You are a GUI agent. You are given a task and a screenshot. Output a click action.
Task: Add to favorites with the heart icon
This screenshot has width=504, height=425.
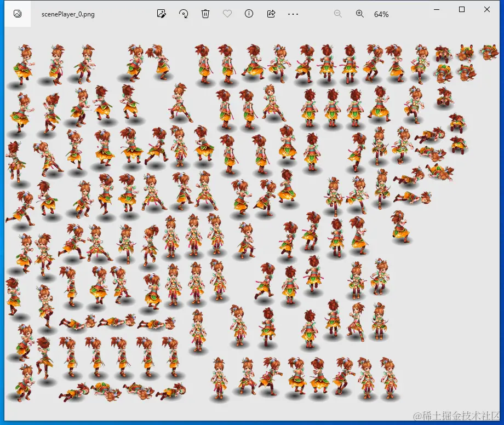pos(227,14)
